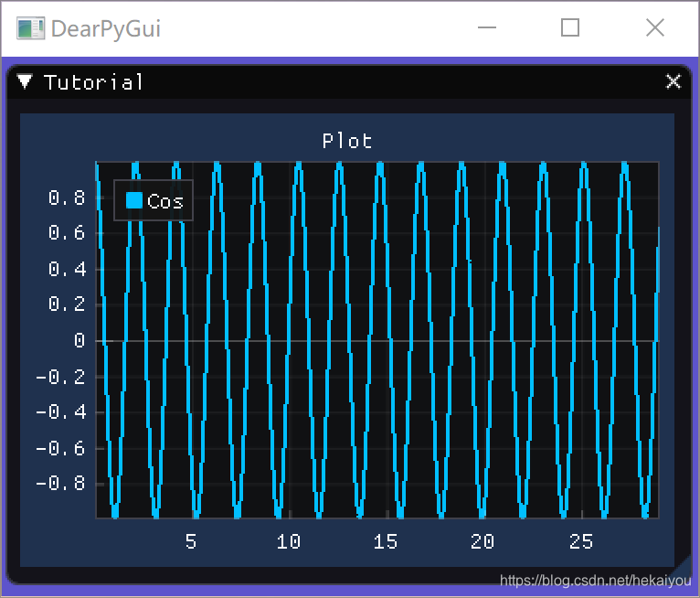This screenshot has height=598, width=700.
Task: Click the x-axis label 15
Action: (x=386, y=541)
